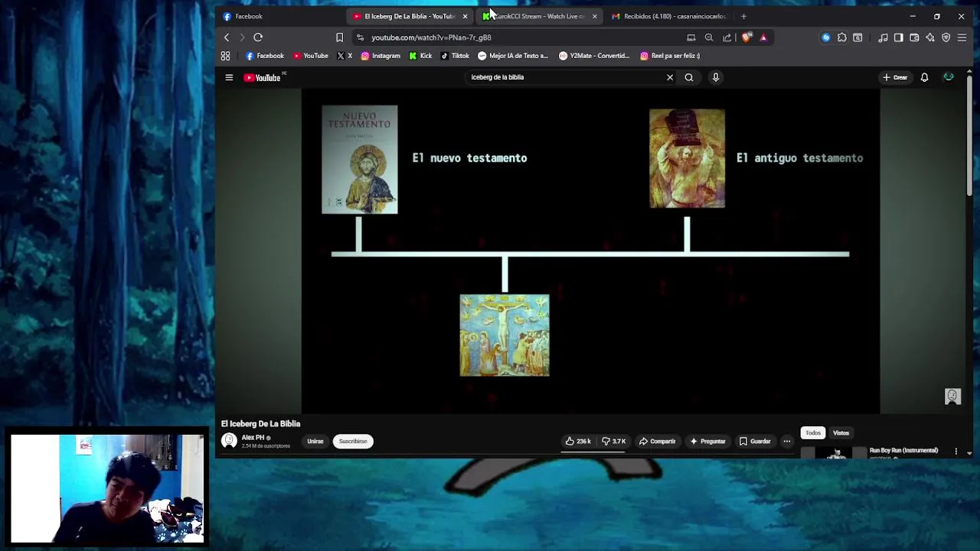Screen dimensions: 980x551
Task: Open the YouTube bookmark
Action: [311, 56]
